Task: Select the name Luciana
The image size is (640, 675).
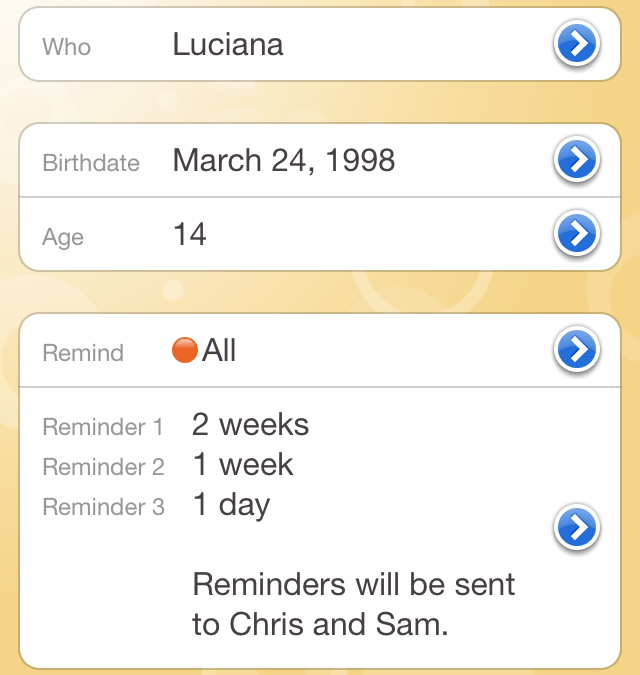Action: (228, 44)
